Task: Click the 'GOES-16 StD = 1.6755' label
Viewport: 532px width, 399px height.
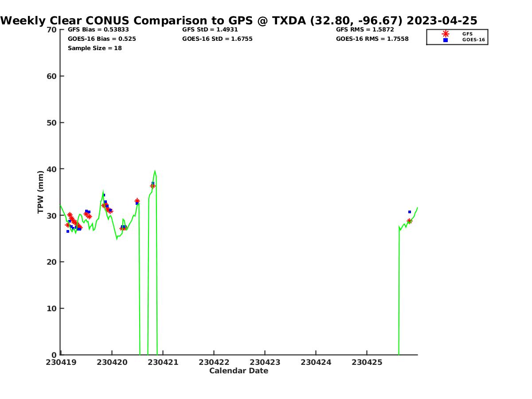Action: click(x=217, y=39)
